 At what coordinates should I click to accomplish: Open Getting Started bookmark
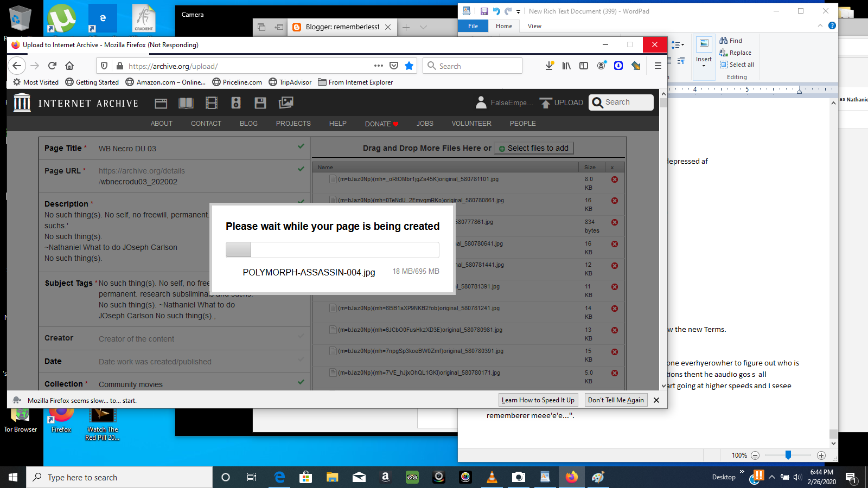coord(92,82)
